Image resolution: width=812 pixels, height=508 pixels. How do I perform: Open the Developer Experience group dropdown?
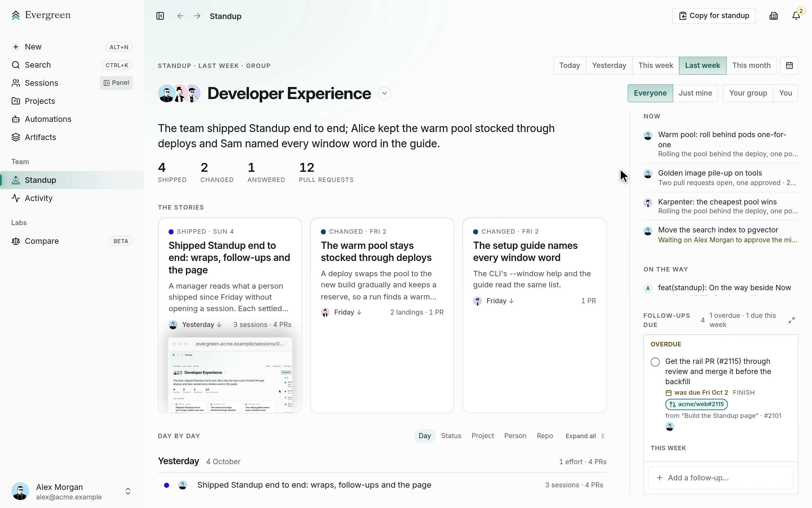[x=384, y=93]
